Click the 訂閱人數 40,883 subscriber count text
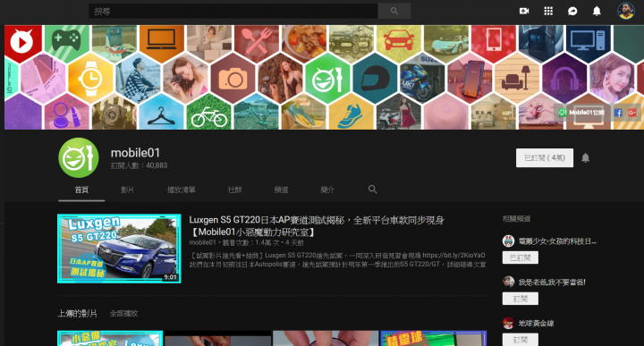 [x=139, y=165]
